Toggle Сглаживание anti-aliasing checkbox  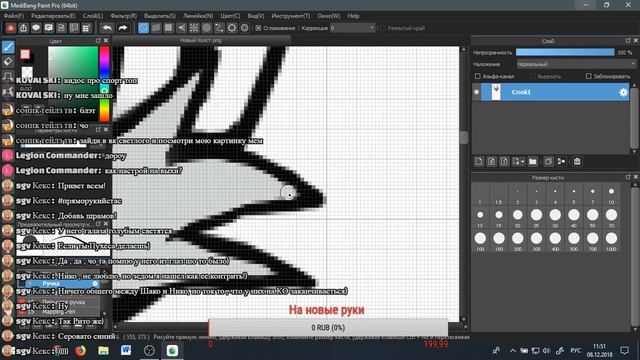pos(258,28)
